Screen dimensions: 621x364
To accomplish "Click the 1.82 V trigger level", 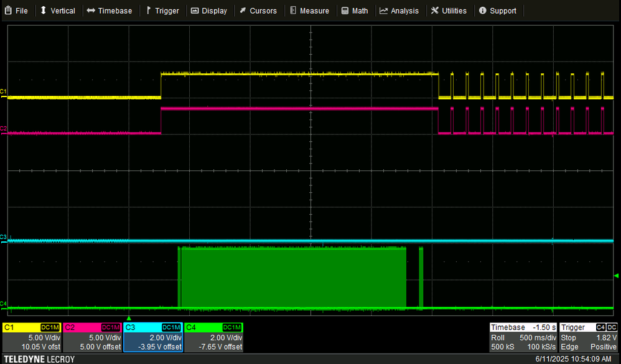I will (606, 338).
